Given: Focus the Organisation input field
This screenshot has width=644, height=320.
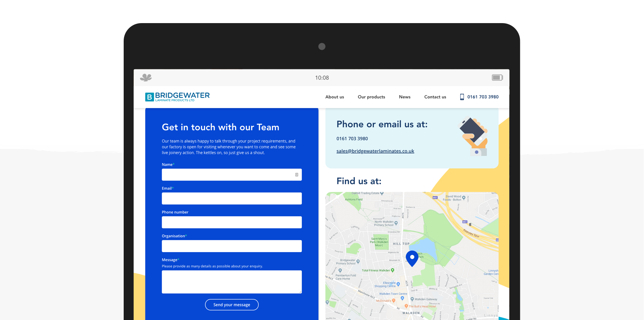Looking at the screenshot, I should [232, 246].
